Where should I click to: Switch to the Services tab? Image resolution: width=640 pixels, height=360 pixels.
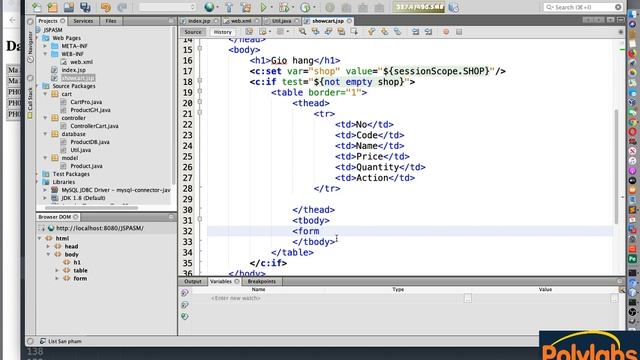(x=83, y=21)
